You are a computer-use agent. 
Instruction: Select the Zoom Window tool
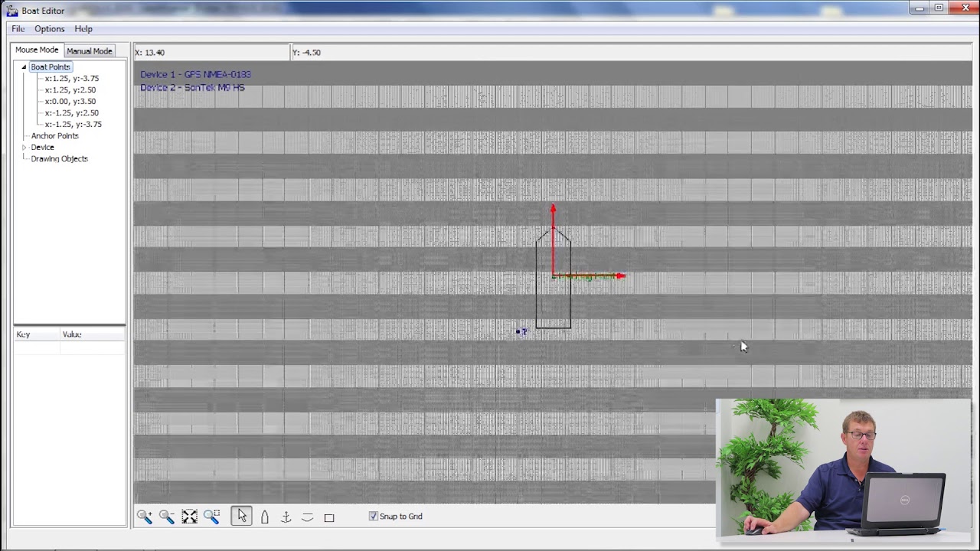(211, 517)
